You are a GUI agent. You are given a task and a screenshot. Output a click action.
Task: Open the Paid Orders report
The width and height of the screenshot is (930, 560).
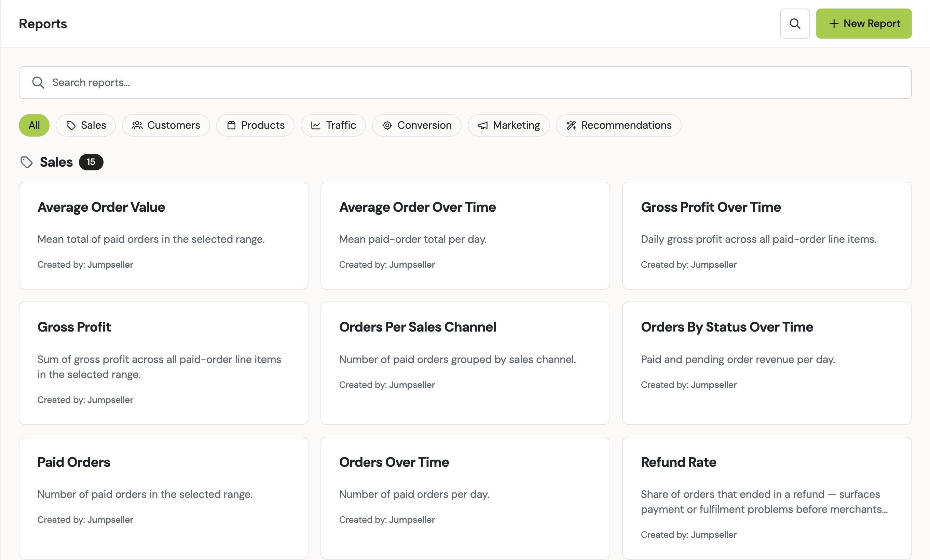[x=163, y=498]
